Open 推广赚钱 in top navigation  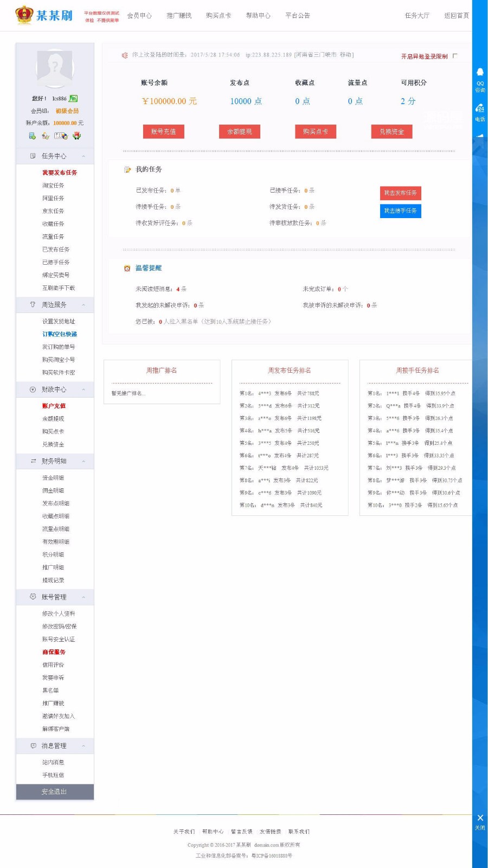pyautogui.click(x=179, y=16)
